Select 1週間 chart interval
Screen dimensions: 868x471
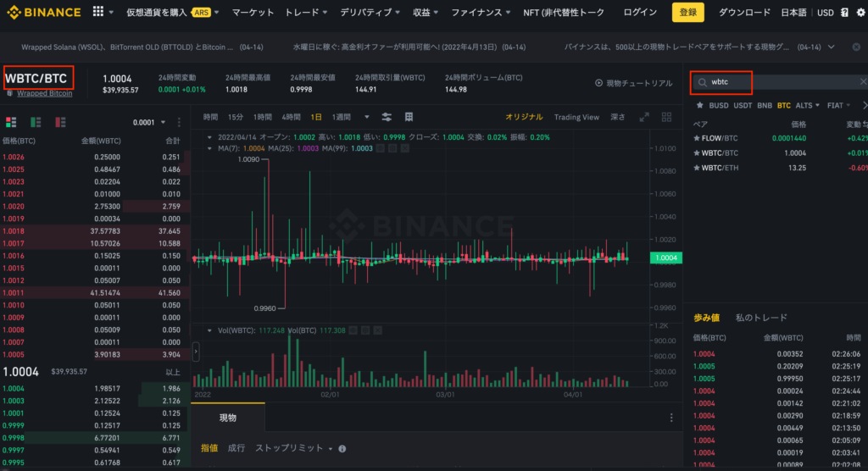(341, 117)
